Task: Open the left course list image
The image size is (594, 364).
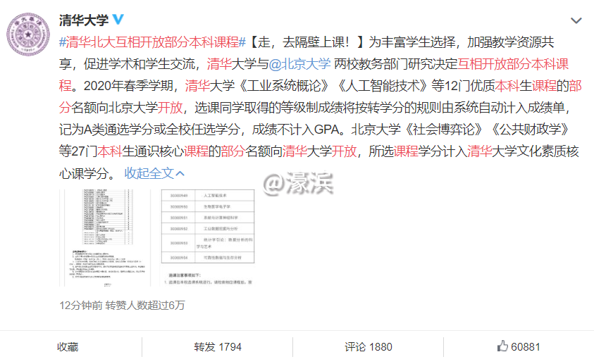Action: pos(106,237)
